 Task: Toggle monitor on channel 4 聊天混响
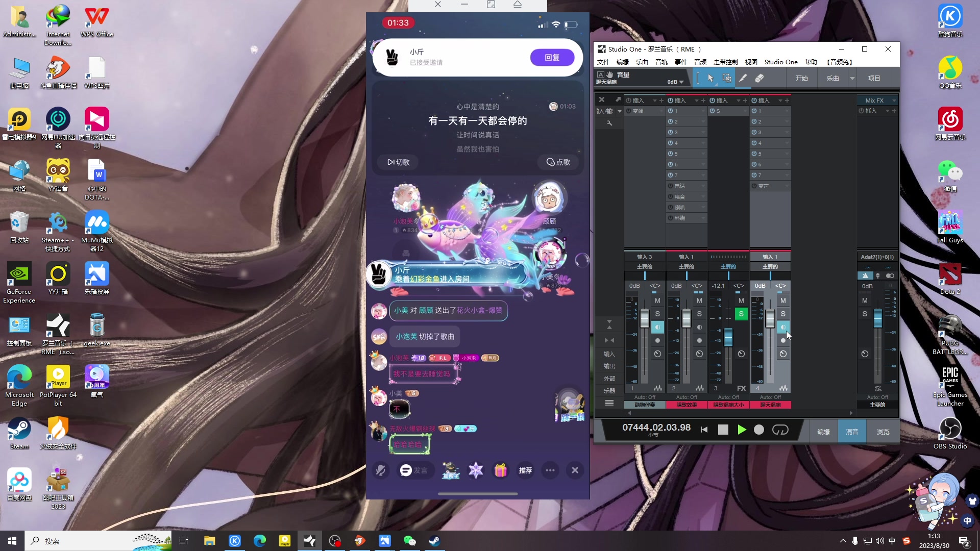point(783,327)
